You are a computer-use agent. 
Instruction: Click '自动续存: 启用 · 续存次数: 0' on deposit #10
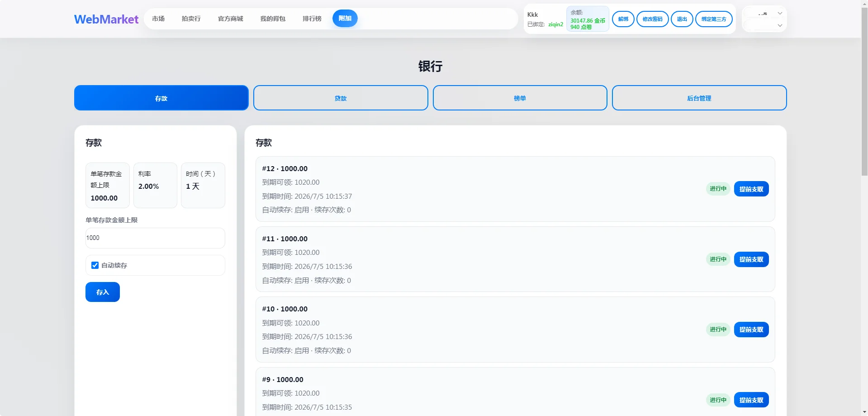point(307,351)
